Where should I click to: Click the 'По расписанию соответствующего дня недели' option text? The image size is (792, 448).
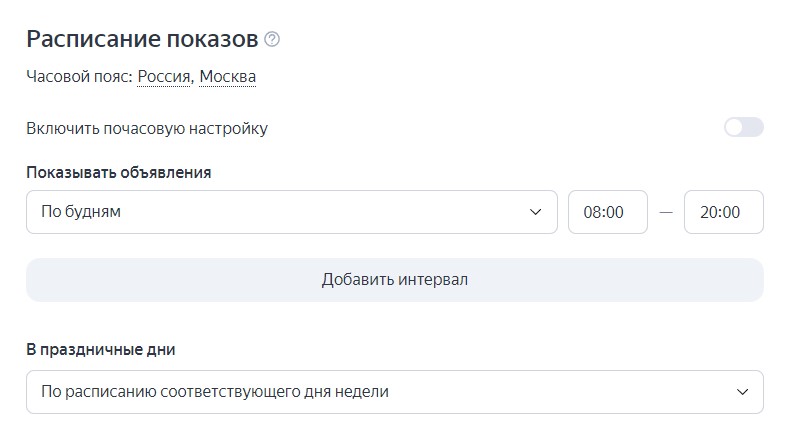tap(215, 392)
